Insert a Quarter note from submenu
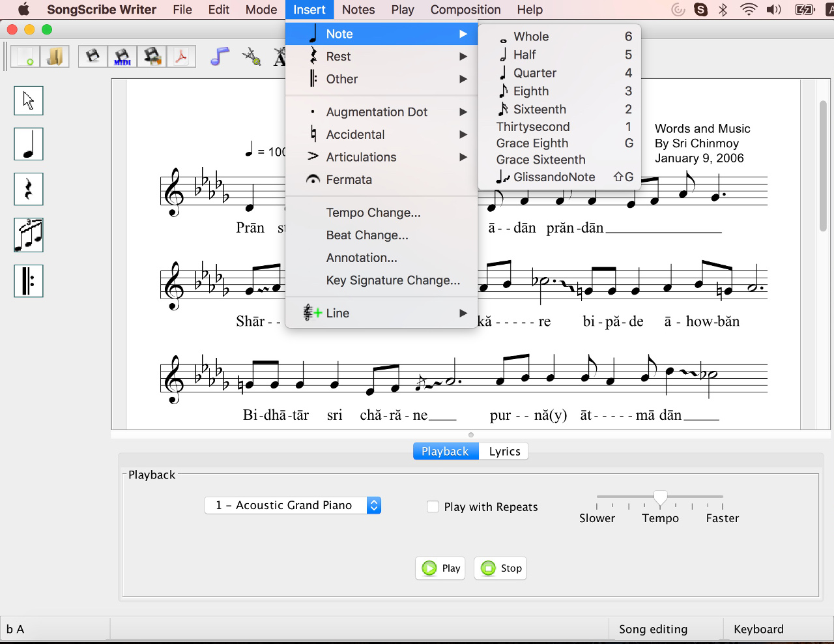The image size is (834, 644). coord(560,73)
